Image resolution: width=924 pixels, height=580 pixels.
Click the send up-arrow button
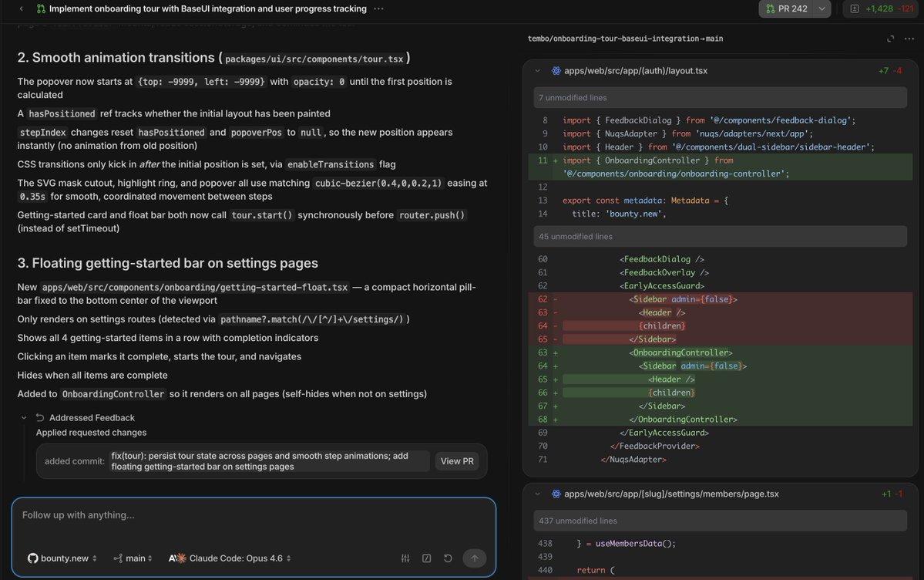(475, 558)
